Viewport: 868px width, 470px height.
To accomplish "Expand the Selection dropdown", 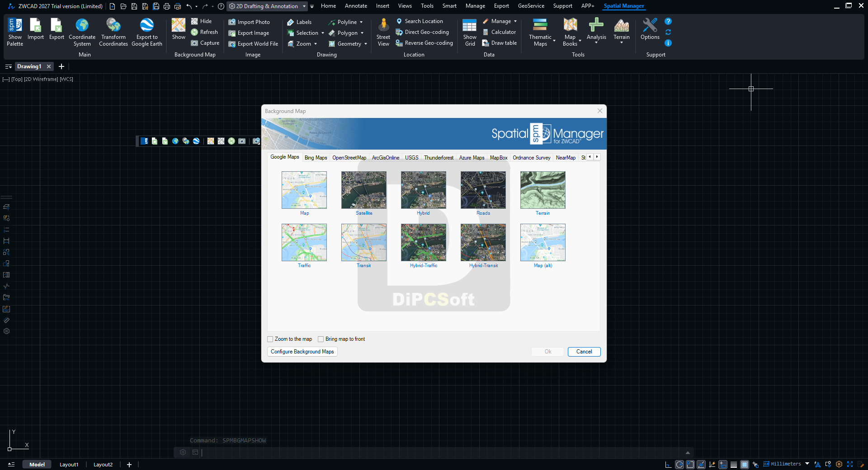I will (x=323, y=33).
